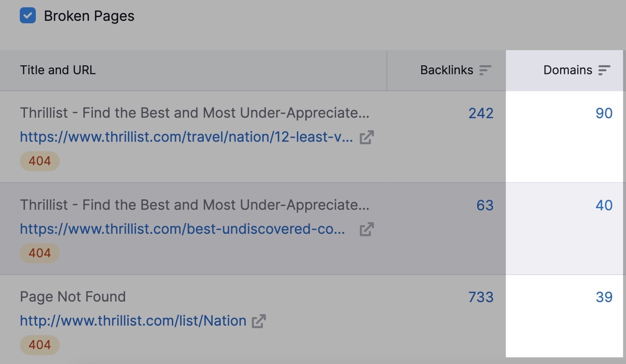Click the 40 domains count
The width and height of the screenshot is (626, 364).
604,205
